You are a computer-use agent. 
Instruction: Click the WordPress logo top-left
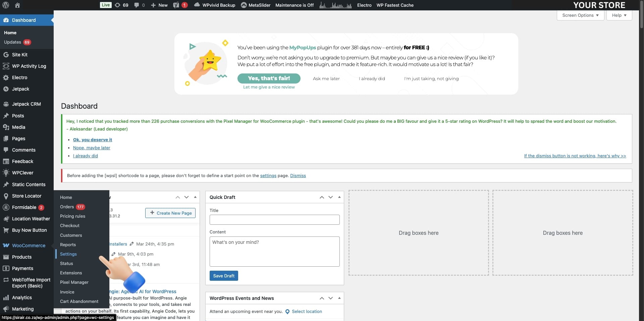(x=5, y=5)
